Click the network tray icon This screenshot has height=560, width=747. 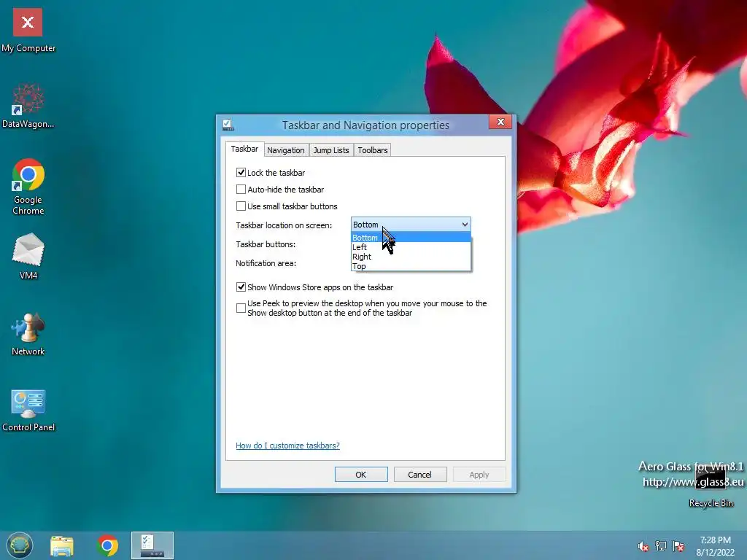click(661, 546)
